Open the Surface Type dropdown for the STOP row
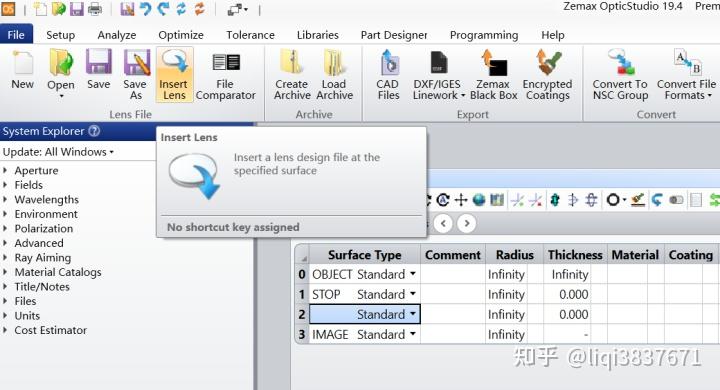The width and height of the screenshot is (720, 390). (x=413, y=294)
